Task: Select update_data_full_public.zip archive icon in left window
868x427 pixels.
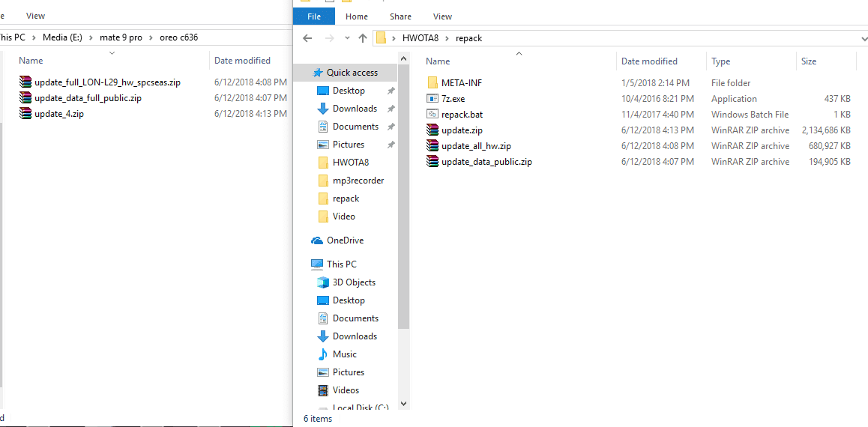Action: 25,98
